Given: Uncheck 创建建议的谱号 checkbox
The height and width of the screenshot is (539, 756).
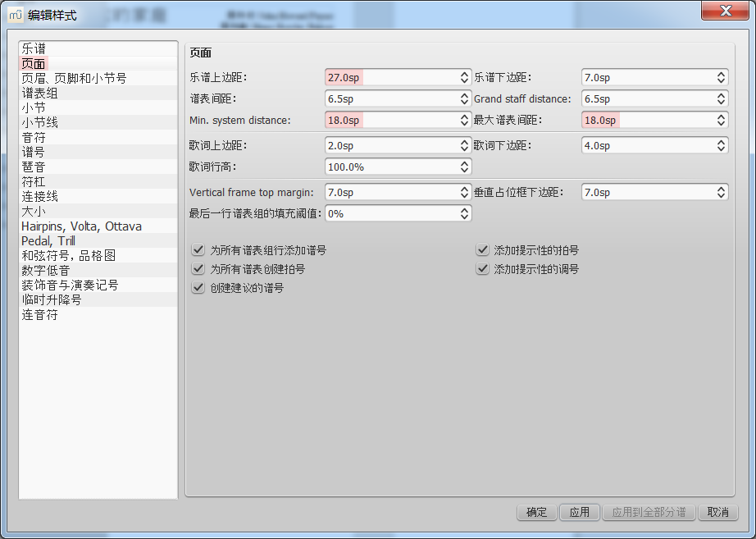Looking at the screenshot, I should coord(198,288).
